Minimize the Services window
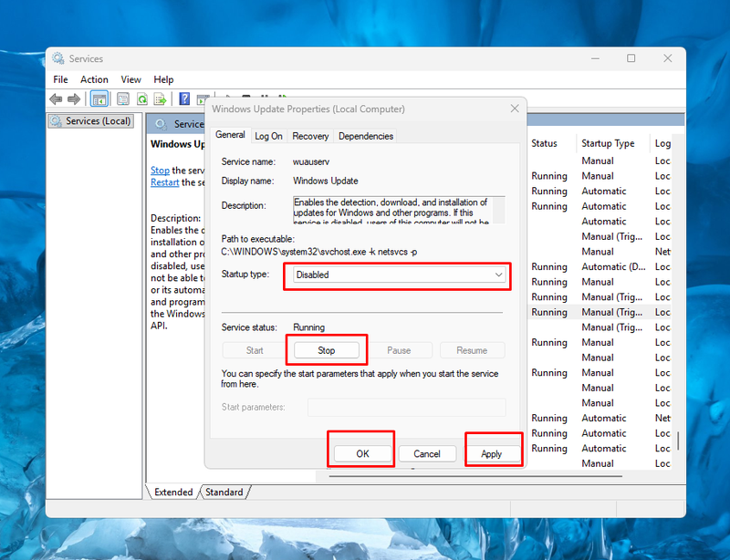The width and height of the screenshot is (730, 560). [x=595, y=58]
